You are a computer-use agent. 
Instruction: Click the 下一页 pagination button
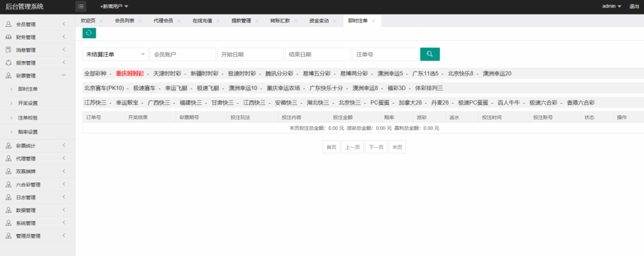click(375, 147)
